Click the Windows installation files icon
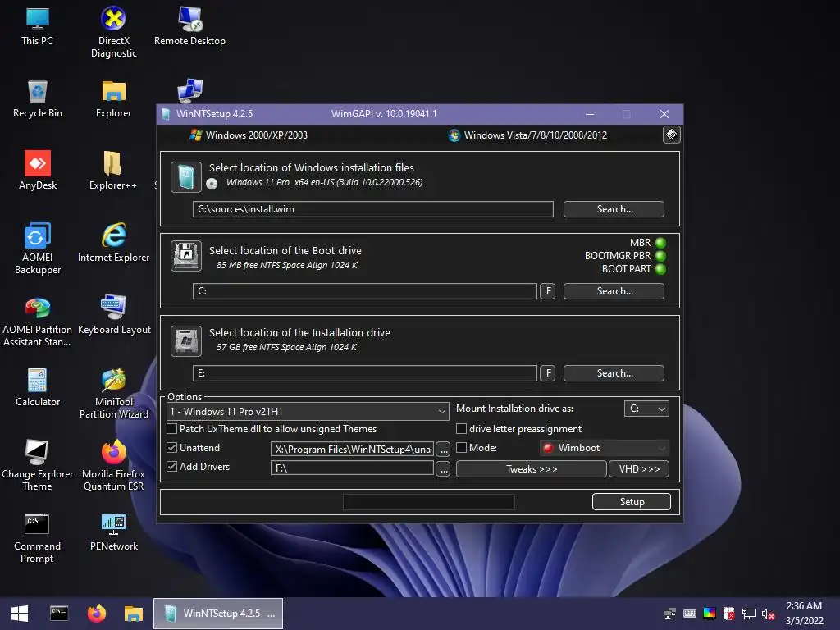 pos(186,177)
